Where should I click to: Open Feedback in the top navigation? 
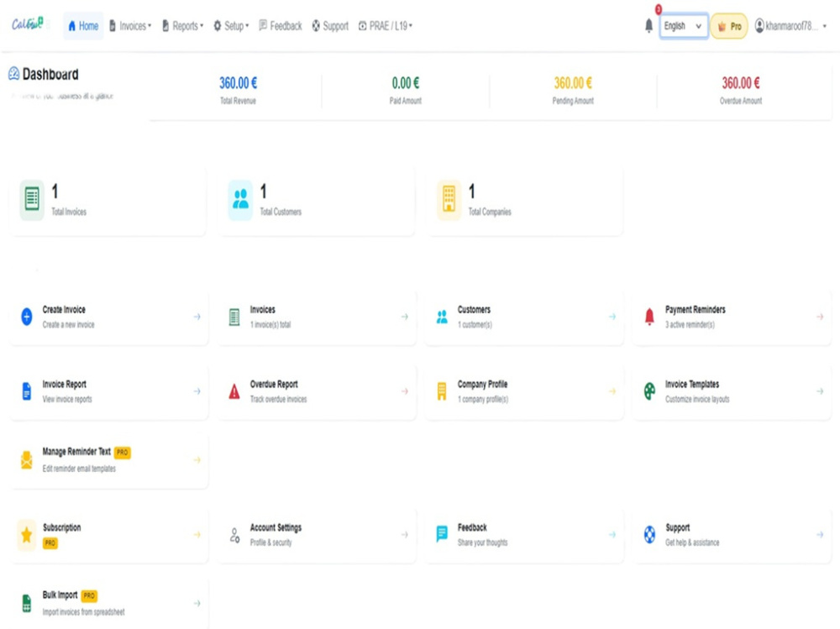point(281,26)
